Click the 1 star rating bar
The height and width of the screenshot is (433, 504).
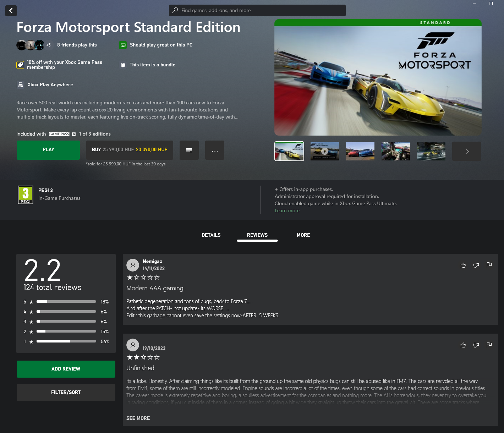66,341
